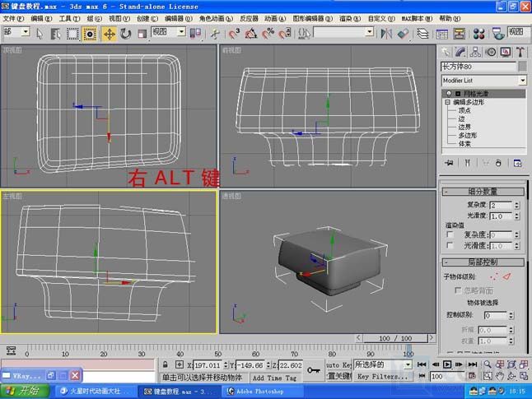The image size is (532, 399).
Task: Collapse the 细分数量 rollout
Action: [x=483, y=192]
